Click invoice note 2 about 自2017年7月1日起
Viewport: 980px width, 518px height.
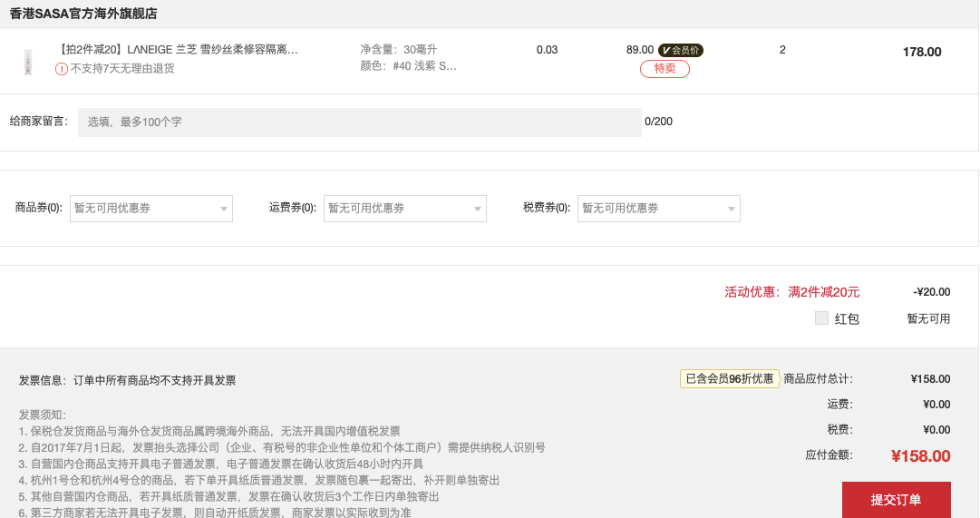[282, 447]
